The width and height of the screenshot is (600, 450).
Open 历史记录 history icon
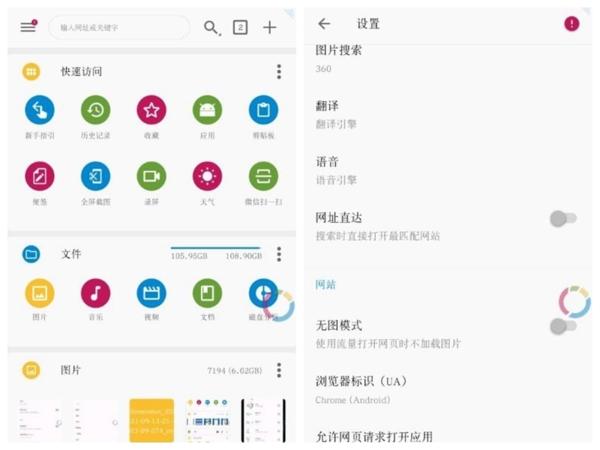(x=96, y=111)
